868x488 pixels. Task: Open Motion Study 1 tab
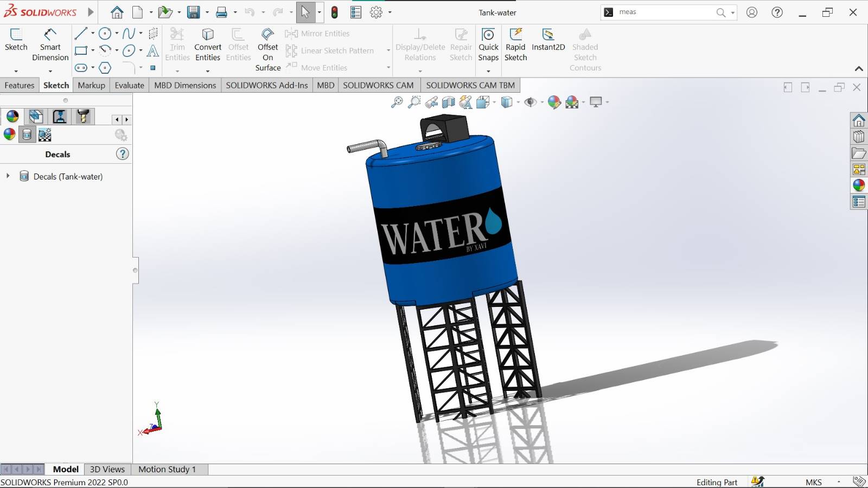tap(167, 469)
